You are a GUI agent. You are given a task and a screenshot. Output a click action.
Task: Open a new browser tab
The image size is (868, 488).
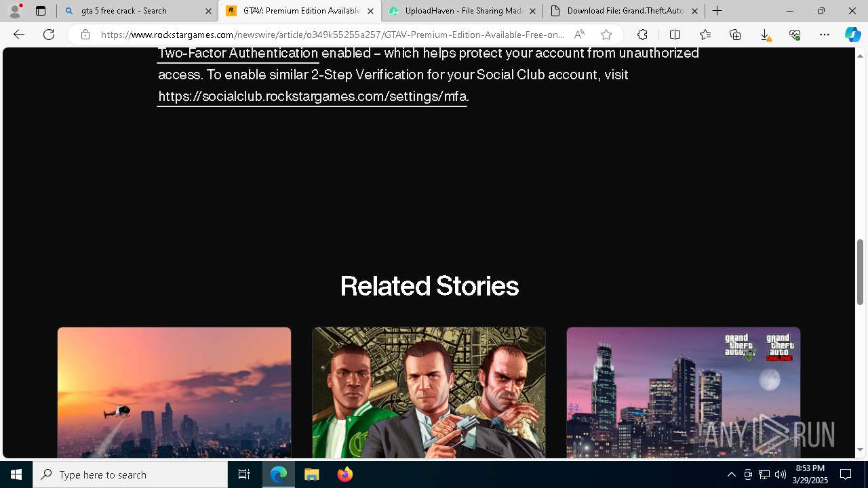(x=717, y=11)
